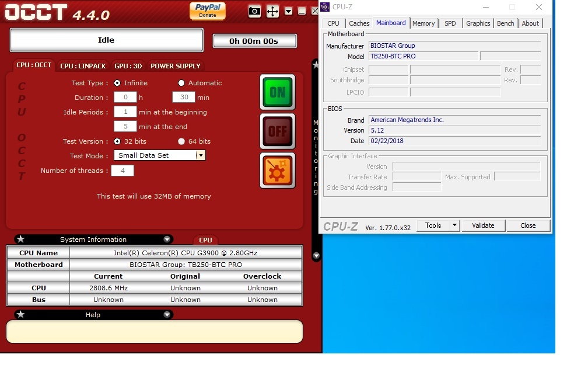Open the POWER SUPPLY tab
588x368 pixels.
click(176, 66)
